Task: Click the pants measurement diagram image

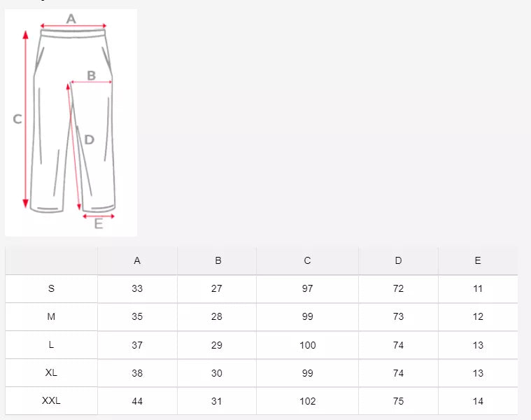Action: point(71,122)
